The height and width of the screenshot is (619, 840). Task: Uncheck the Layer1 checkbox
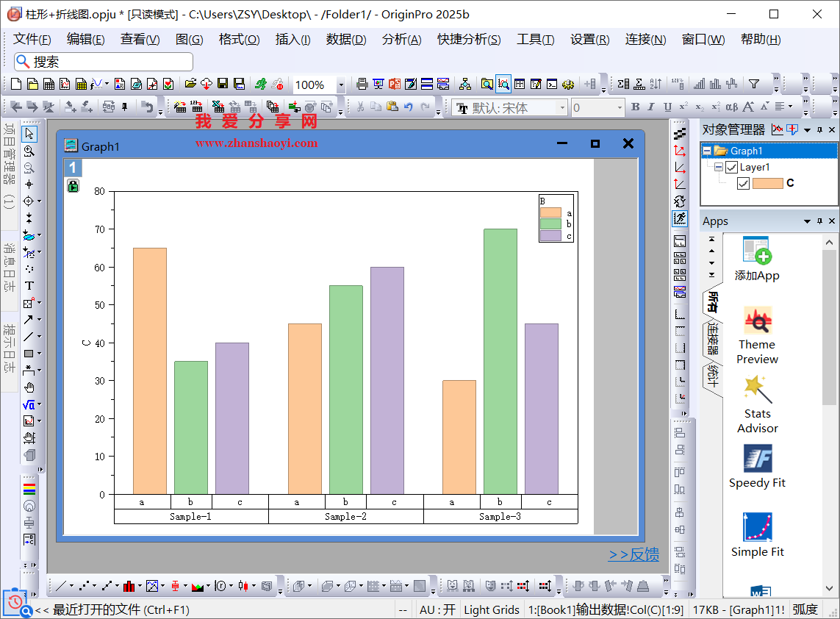[x=731, y=167]
